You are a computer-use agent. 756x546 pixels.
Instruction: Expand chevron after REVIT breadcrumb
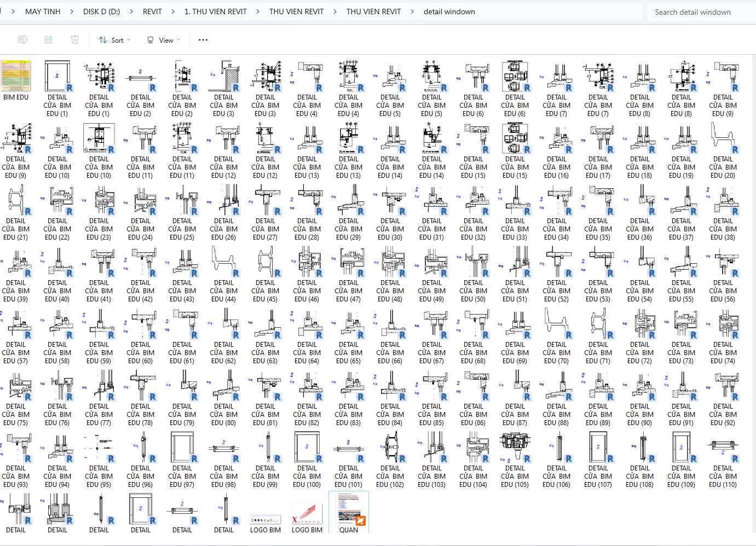coord(173,11)
